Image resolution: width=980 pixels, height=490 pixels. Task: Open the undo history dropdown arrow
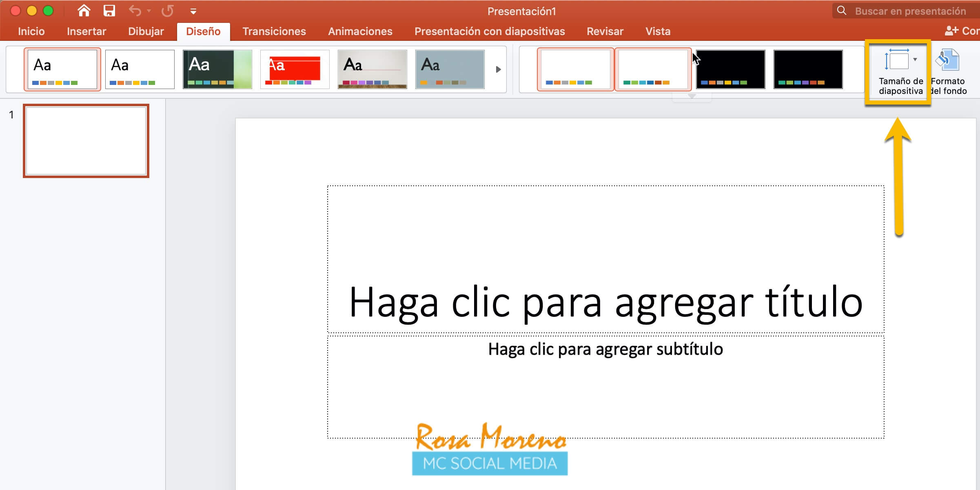(x=149, y=11)
